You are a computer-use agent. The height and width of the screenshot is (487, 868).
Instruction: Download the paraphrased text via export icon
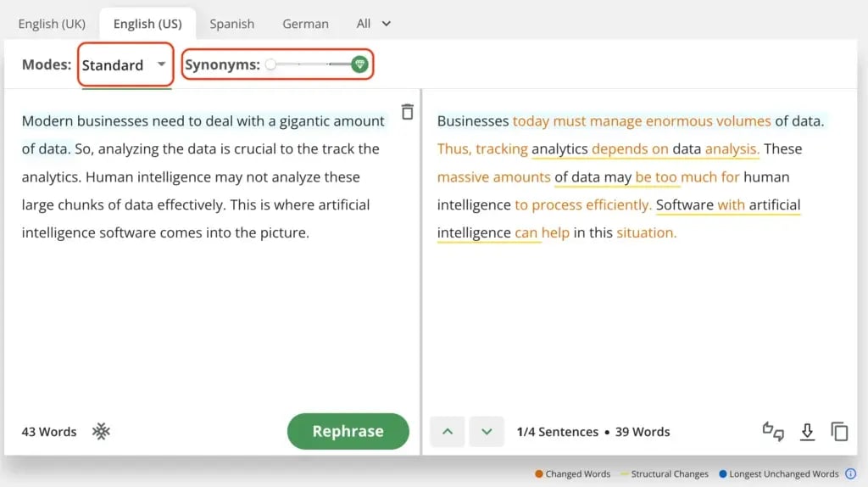click(807, 432)
